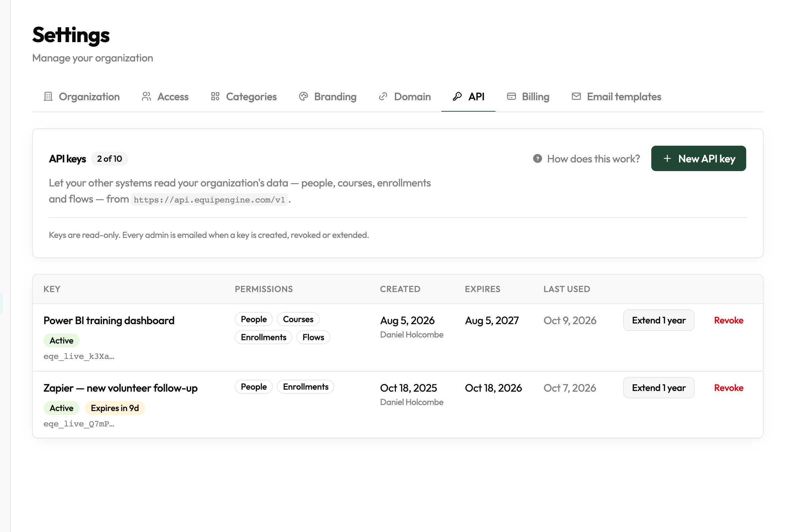
Task: Click the question mark help icon
Action: (x=537, y=159)
